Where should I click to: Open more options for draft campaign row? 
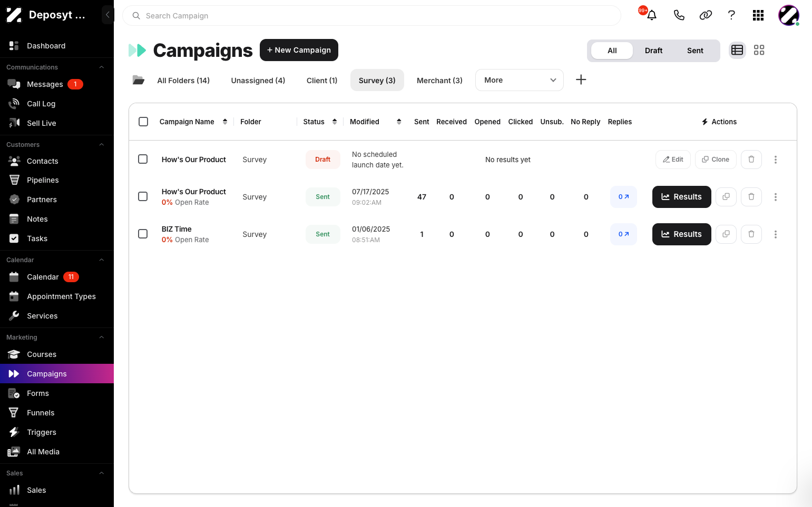(x=776, y=160)
